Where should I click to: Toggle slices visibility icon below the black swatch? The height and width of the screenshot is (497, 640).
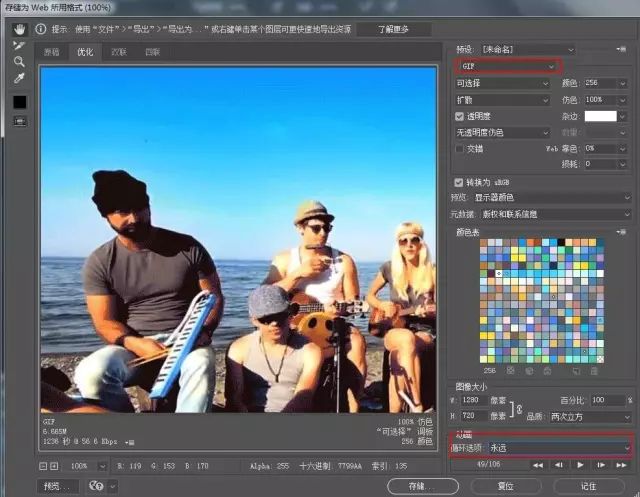19,121
